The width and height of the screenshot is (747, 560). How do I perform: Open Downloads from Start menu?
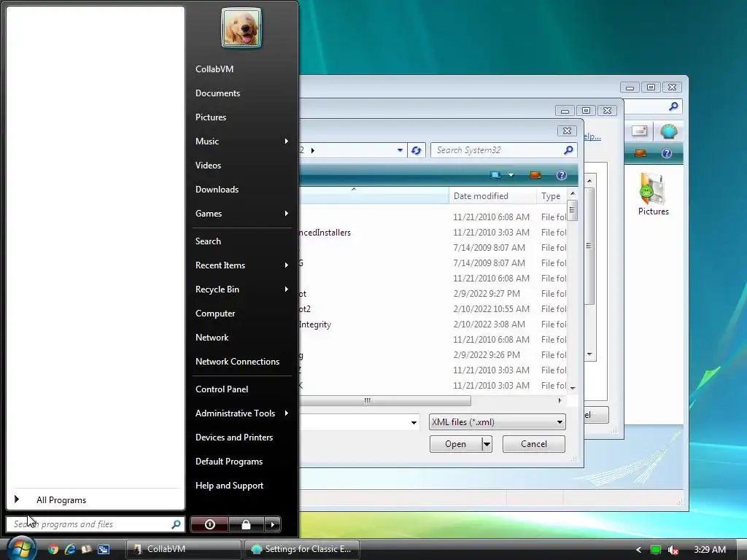(217, 189)
